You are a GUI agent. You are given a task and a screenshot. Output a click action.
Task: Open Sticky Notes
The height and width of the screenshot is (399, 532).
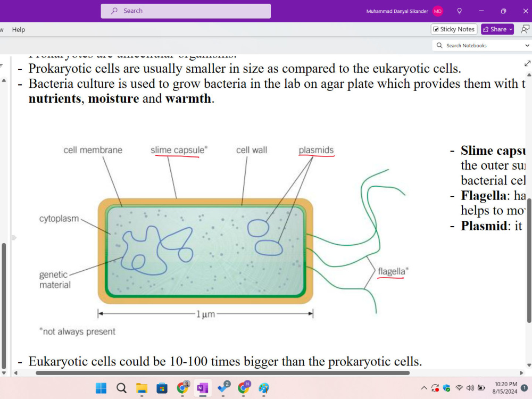coord(454,29)
